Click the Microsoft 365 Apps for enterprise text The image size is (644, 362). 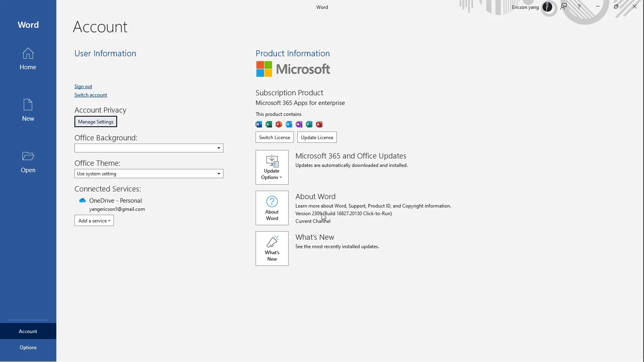(x=300, y=103)
